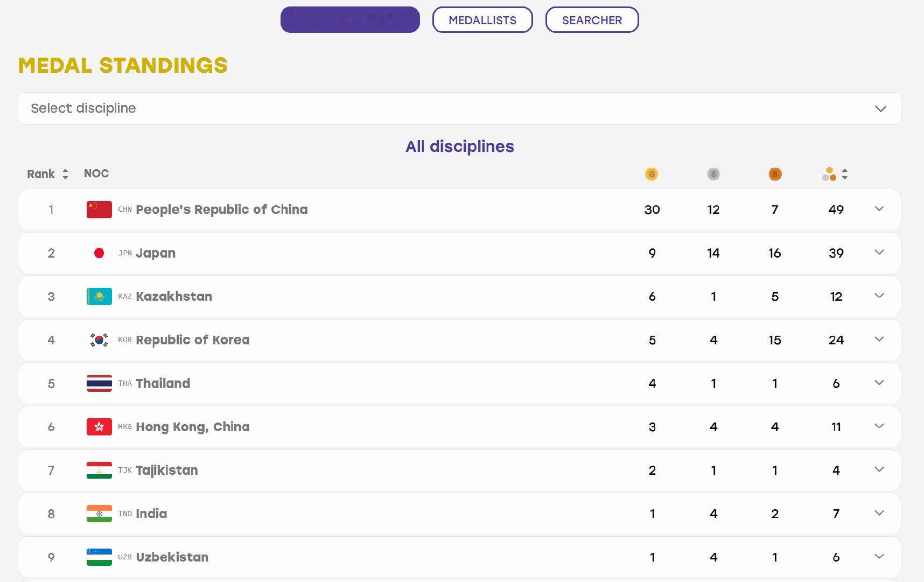Image resolution: width=924 pixels, height=582 pixels.
Task: Click the Tajikistan country name
Action: click(x=167, y=470)
